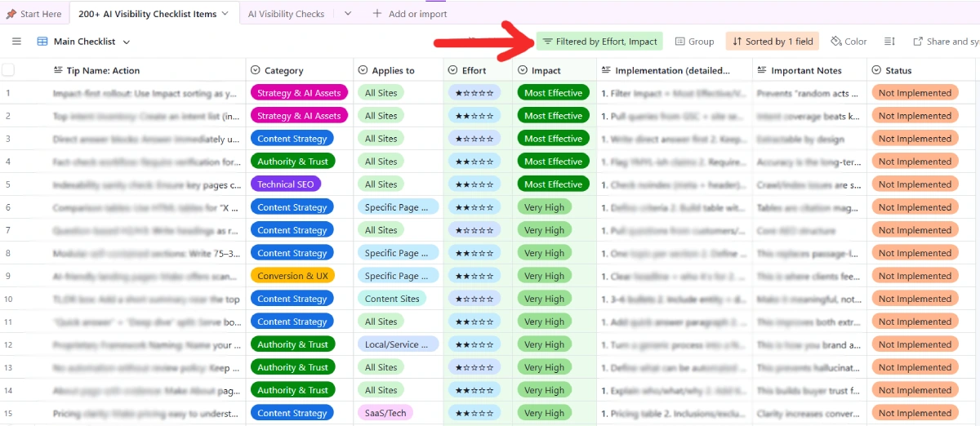Click Very High impact cell in row 15
This screenshot has width=980, height=426.
[x=544, y=413]
